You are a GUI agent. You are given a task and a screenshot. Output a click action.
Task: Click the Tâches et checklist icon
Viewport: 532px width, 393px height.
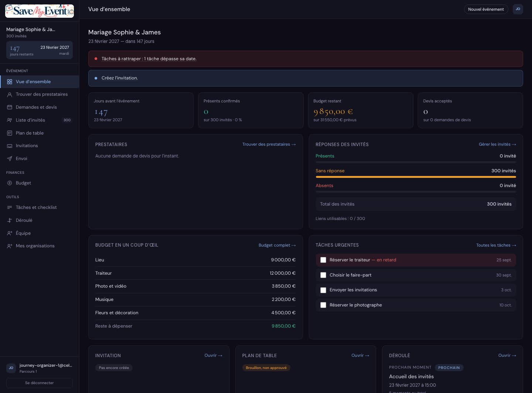10,207
